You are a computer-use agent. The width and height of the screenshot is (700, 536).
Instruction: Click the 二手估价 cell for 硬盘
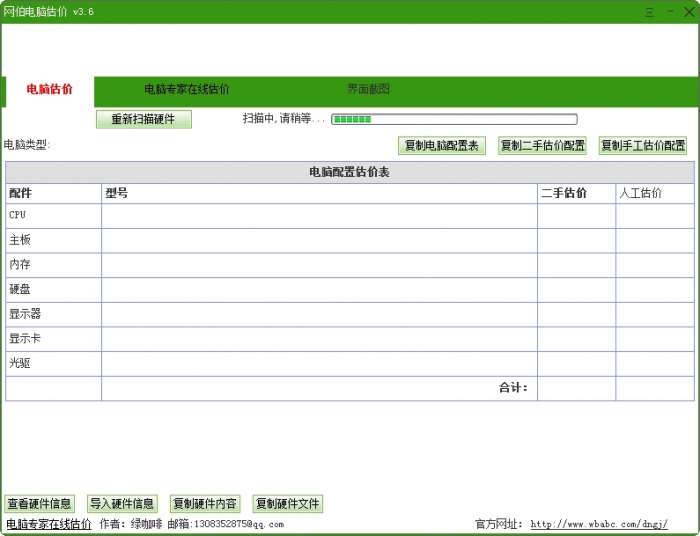tap(576, 290)
